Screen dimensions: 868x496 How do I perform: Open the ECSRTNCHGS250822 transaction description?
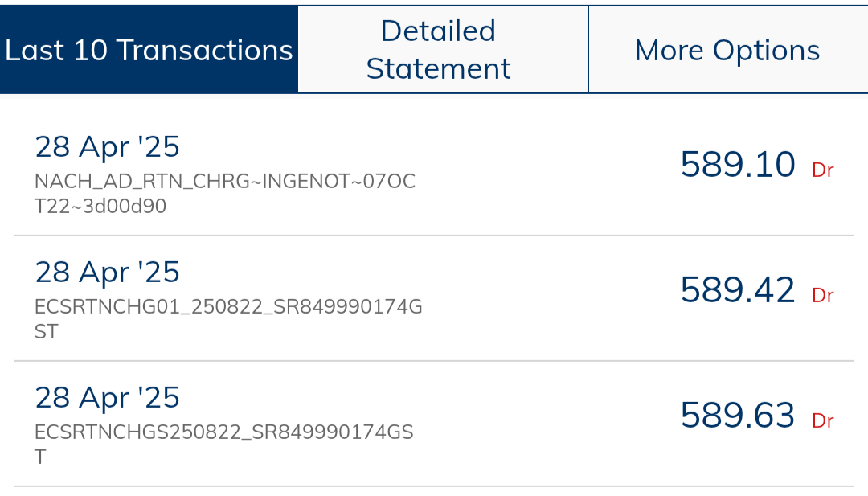pyautogui.click(x=223, y=432)
